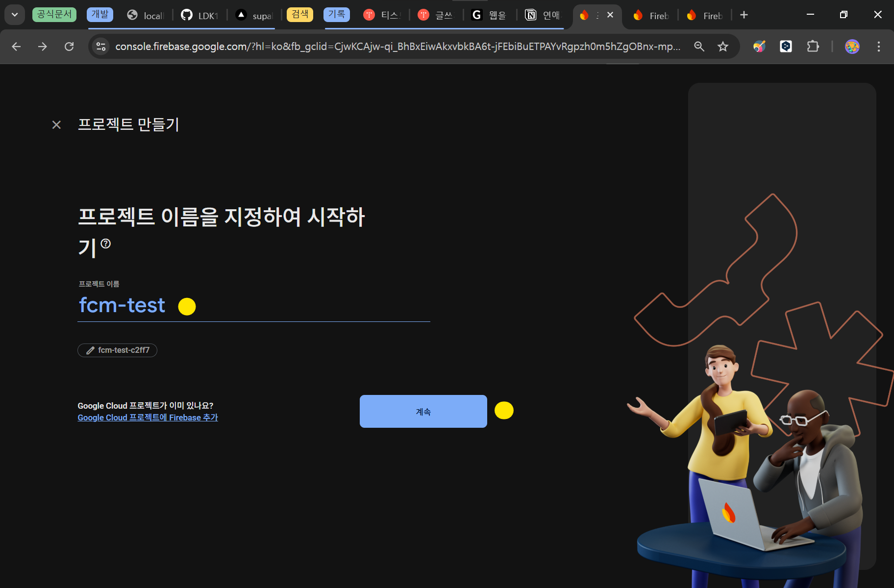The width and height of the screenshot is (894, 588).
Task: Expand the tab search dropdown arrow
Action: click(15, 15)
